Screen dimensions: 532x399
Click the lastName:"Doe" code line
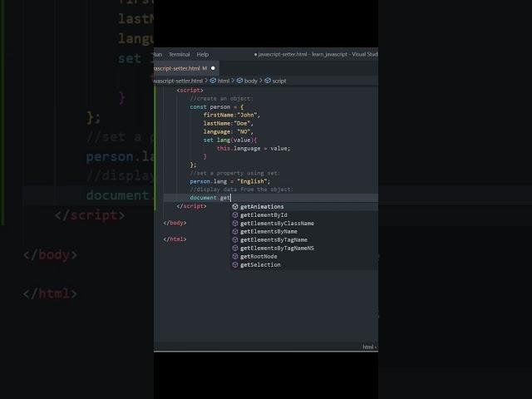pos(228,124)
